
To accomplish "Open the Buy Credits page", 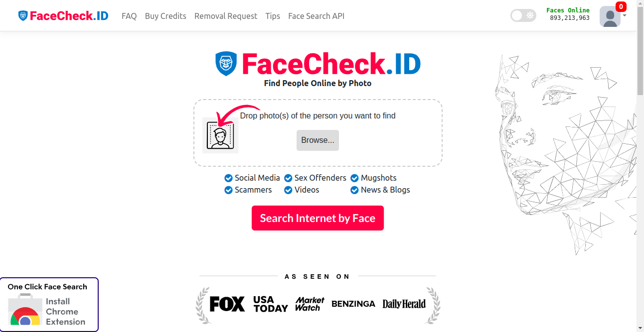I will (x=165, y=16).
